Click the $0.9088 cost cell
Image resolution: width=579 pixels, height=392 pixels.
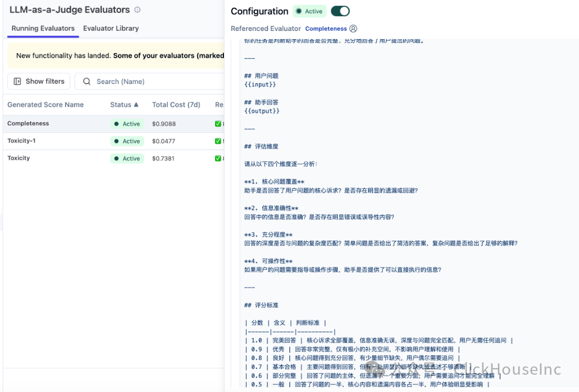[164, 124]
